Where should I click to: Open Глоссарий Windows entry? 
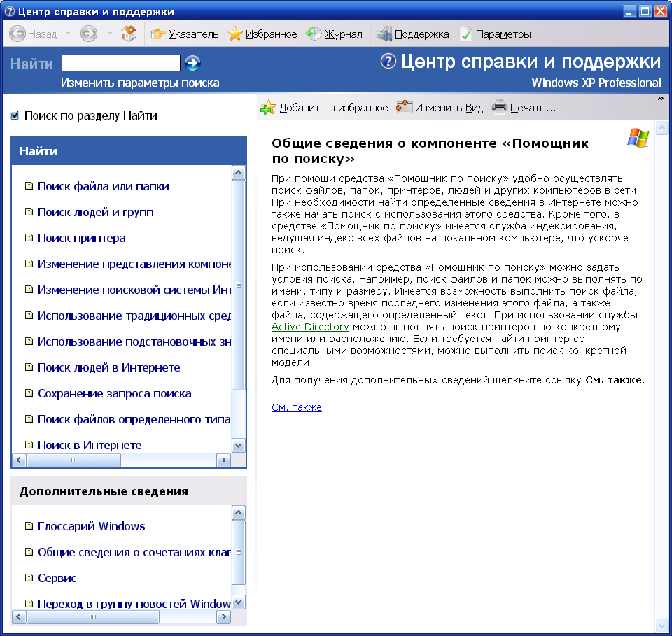pos(91,526)
